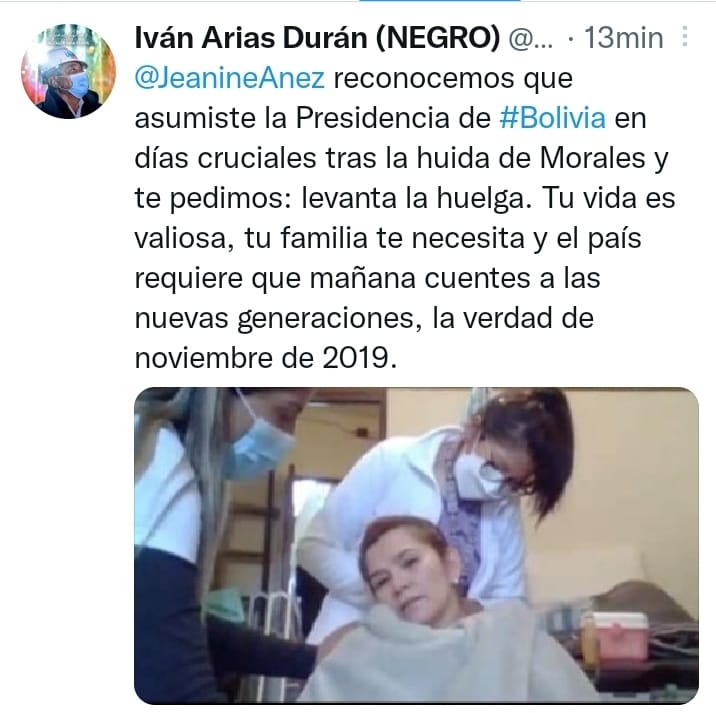Click the display name Iván Arias Durán (NEGRO)

317,37
